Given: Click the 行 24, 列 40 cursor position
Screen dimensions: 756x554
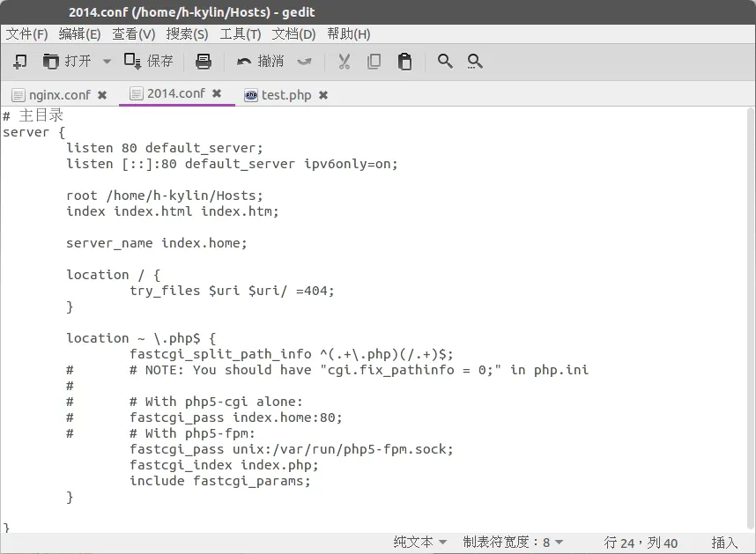Looking at the screenshot, I should (641, 543).
